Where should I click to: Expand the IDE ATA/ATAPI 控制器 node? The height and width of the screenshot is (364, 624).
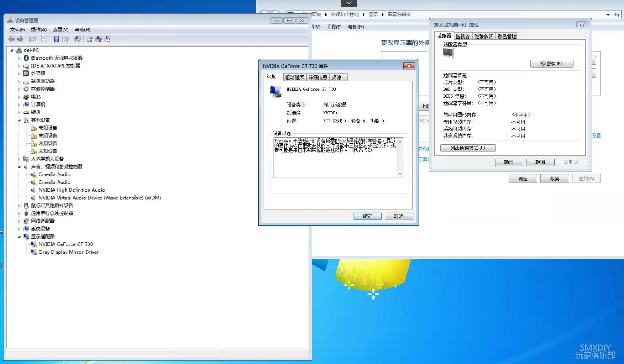19,66
